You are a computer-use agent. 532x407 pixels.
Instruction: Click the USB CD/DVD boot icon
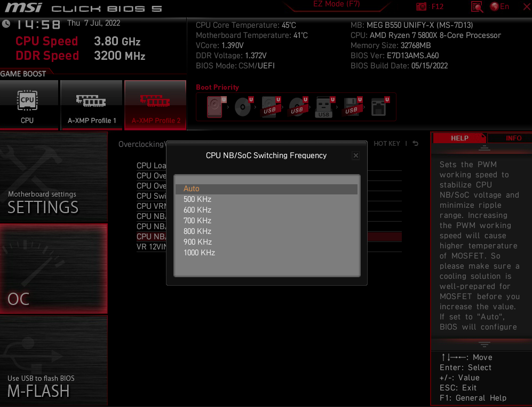click(x=298, y=107)
